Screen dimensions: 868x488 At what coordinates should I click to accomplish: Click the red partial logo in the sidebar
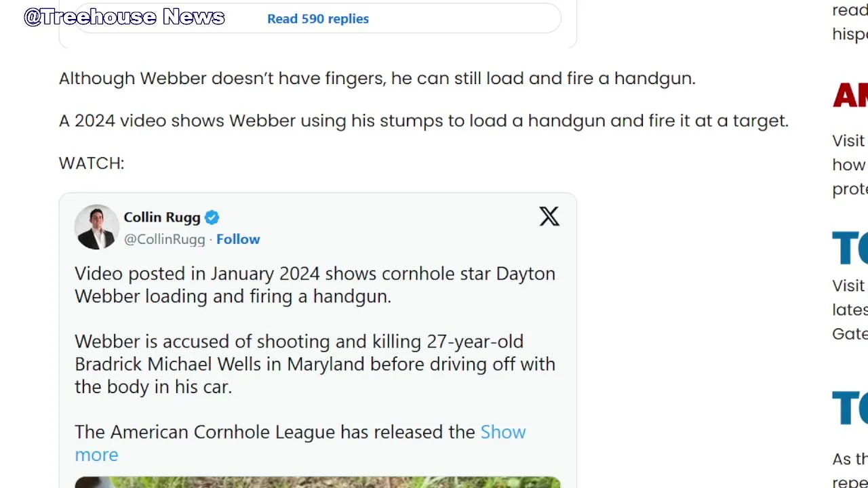click(x=850, y=96)
